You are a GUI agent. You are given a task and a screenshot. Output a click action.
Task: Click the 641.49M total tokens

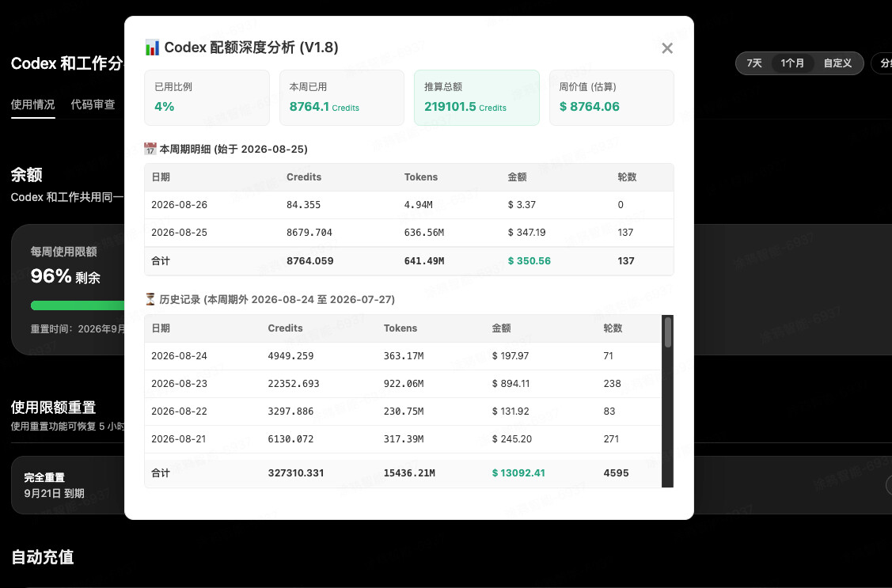click(424, 261)
